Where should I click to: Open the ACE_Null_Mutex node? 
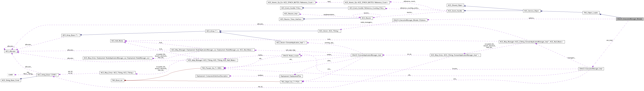[118, 41]
